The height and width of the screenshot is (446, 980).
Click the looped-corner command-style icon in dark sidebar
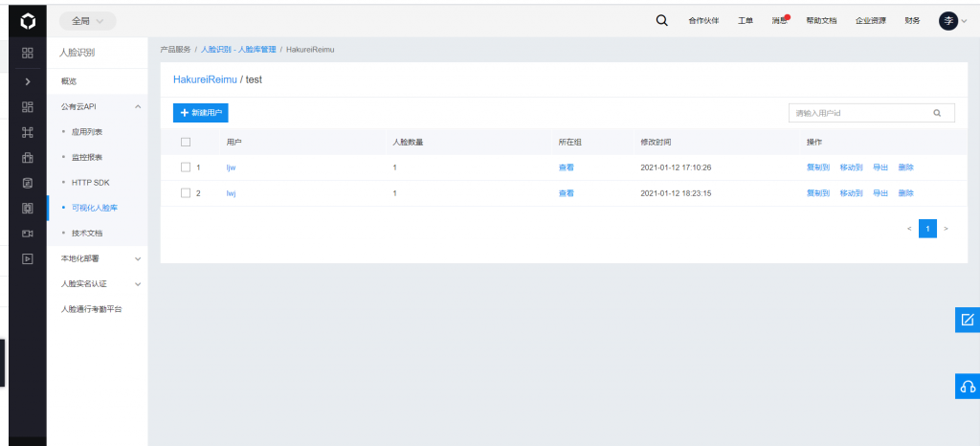[x=28, y=132]
